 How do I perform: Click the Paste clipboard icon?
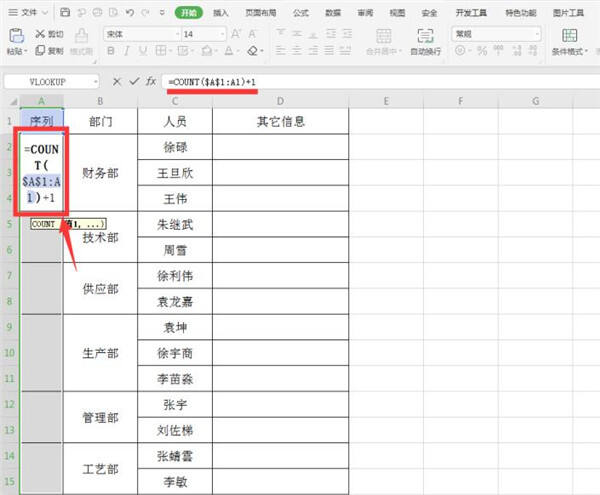16,36
